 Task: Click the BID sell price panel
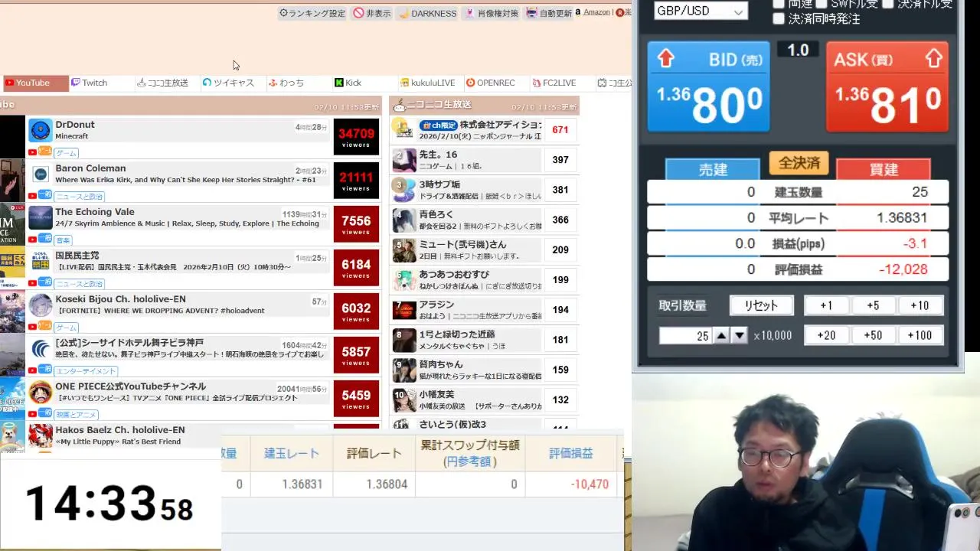click(709, 86)
